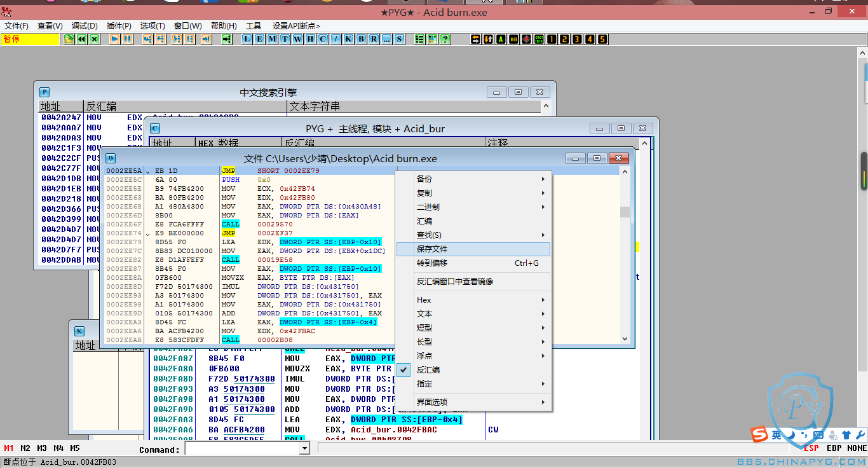The width and height of the screenshot is (868, 468).
Task: Click the Execute till return icon
Action: pyautogui.click(x=206, y=39)
